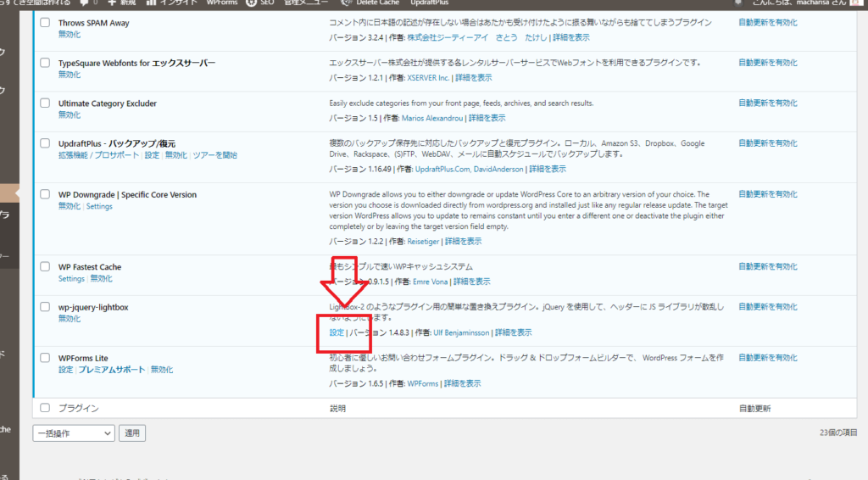The height and width of the screenshot is (480, 868).
Task: Open the 一括操作 bulk actions dropdown
Action: tap(73, 433)
